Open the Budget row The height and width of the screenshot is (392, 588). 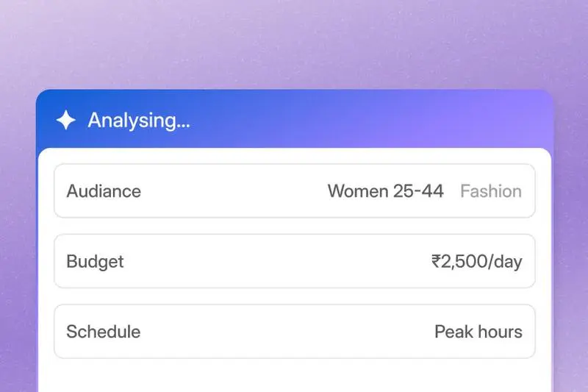point(295,261)
